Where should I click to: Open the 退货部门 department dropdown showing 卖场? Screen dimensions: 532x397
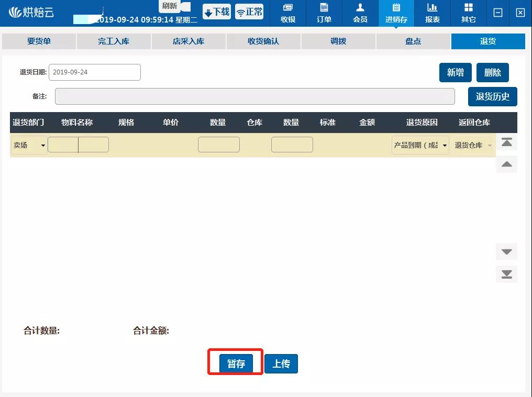28,144
